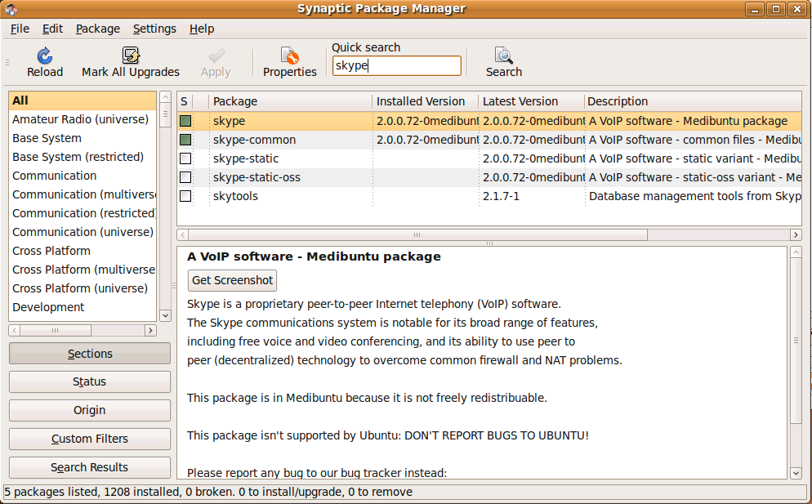Click sections list scroll right arrow
The image size is (812, 504).
tap(150, 330)
